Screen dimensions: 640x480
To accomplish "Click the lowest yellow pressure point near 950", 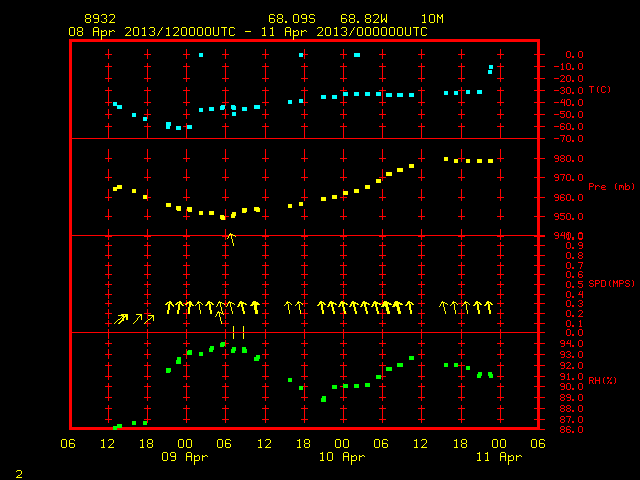I will tap(223, 218).
